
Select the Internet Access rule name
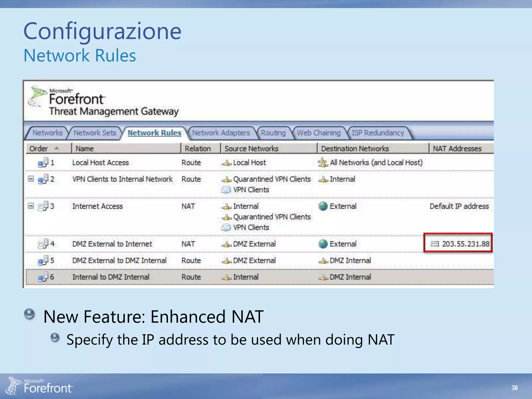pos(97,206)
